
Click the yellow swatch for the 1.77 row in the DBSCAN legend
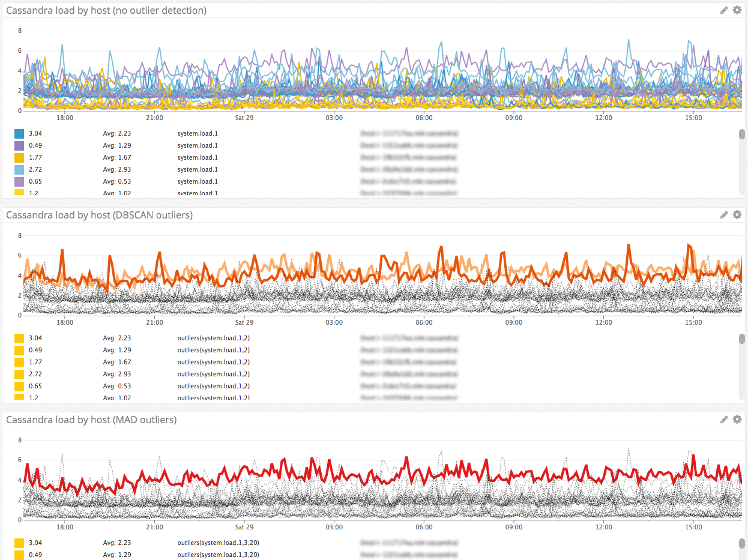[x=19, y=362]
